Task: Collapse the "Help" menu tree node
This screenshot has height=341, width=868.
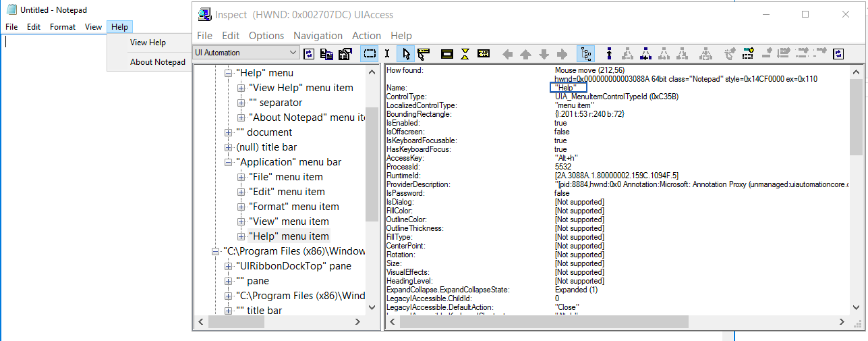Action: click(x=228, y=73)
